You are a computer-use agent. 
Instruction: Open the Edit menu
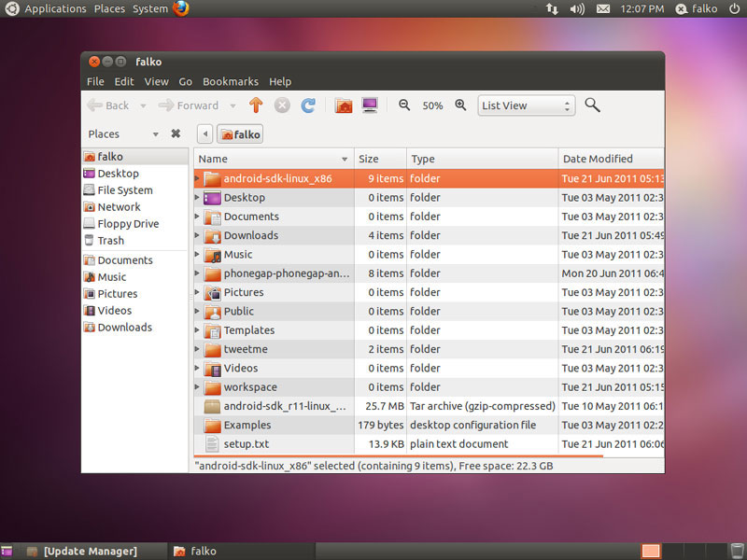124,81
